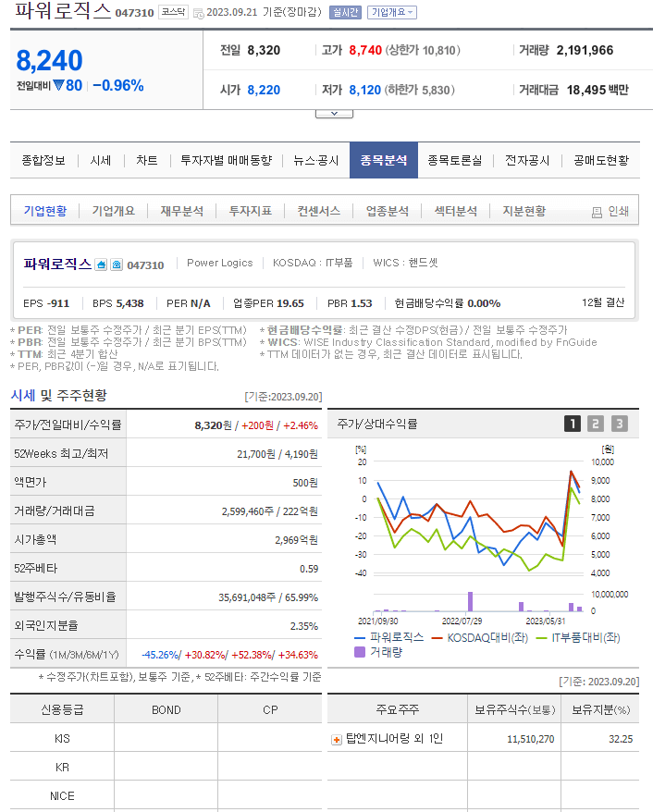Click the 시가총액 2,969억원 value
This screenshot has height=812, width=653.
296,540
